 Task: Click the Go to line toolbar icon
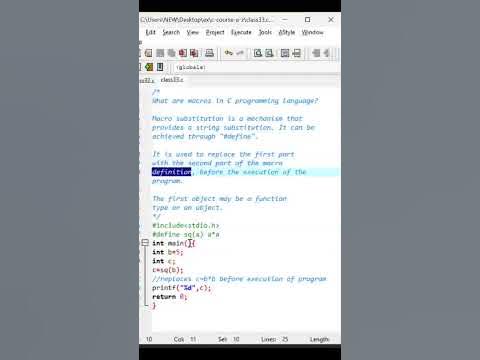(x=296, y=53)
